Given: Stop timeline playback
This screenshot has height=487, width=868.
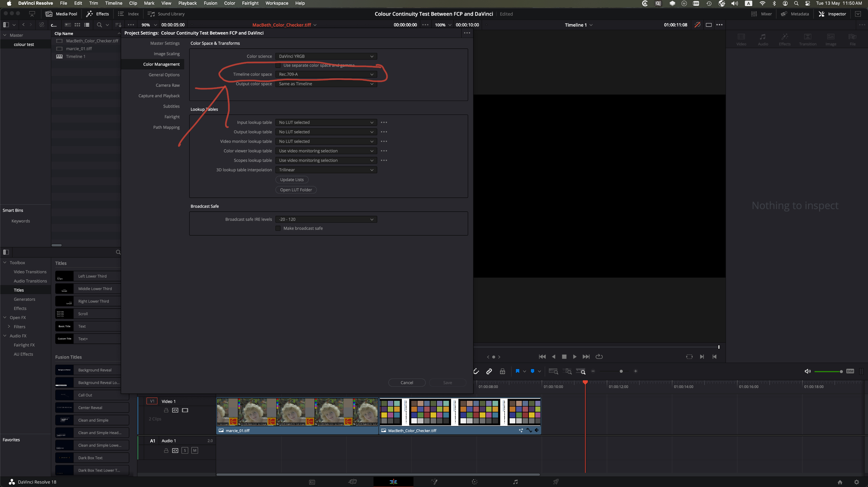Looking at the screenshot, I should pyautogui.click(x=564, y=357).
